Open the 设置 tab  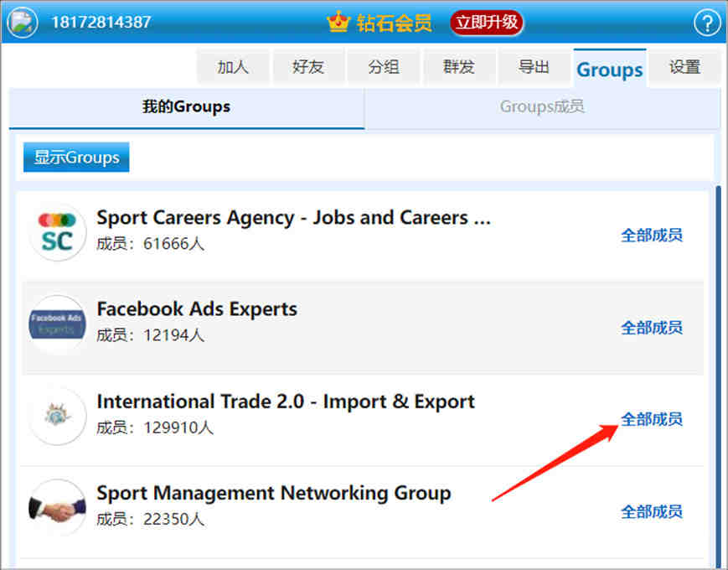click(x=684, y=67)
